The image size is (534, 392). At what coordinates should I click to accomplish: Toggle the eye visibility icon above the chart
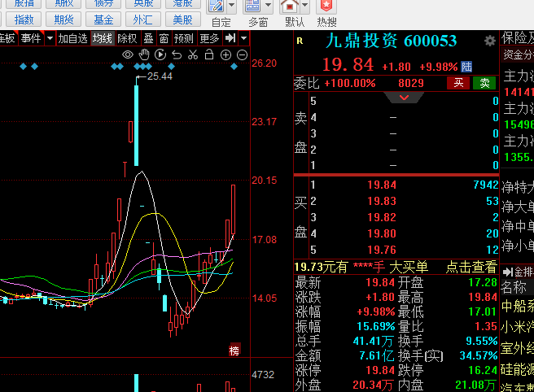(128, 54)
